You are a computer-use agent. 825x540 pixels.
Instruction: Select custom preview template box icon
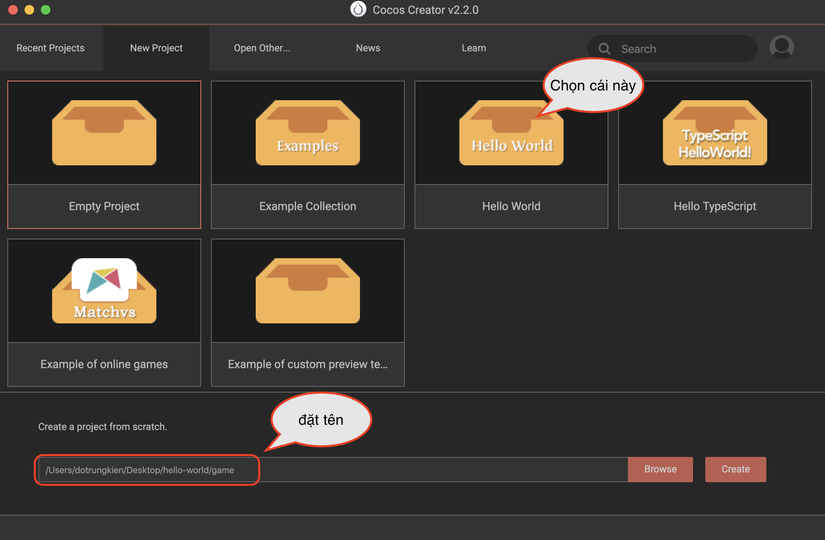(x=308, y=291)
